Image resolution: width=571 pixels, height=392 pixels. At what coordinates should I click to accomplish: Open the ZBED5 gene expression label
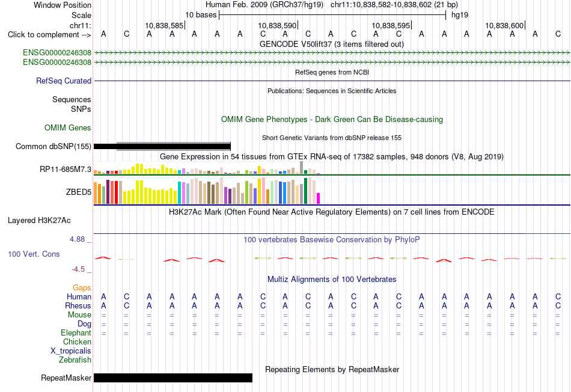[x=78, y=192]
